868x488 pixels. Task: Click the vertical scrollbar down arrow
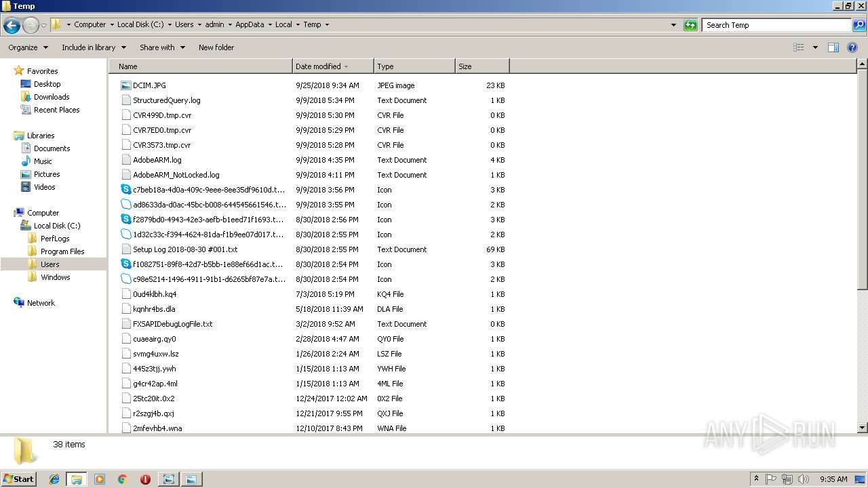(x=862, y=428)
